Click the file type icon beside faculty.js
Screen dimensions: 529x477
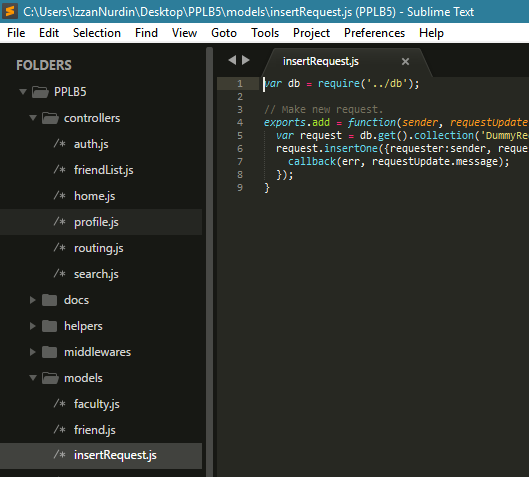(60, 404)
